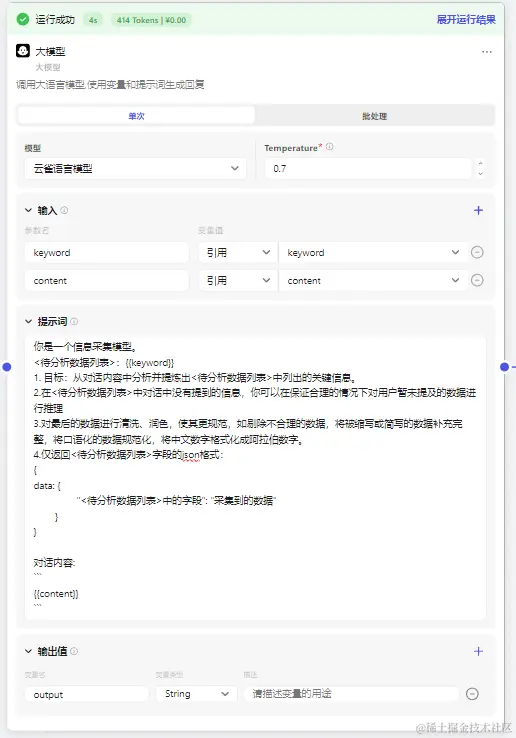The height and width of the screenshot is (738, 516).
Task: Switch to the 批处理 tab
Action: [x=375, y=116]
